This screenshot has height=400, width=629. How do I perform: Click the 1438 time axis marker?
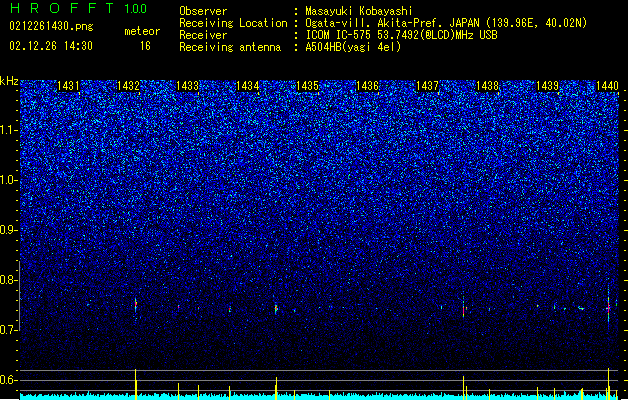coord(487,85)
